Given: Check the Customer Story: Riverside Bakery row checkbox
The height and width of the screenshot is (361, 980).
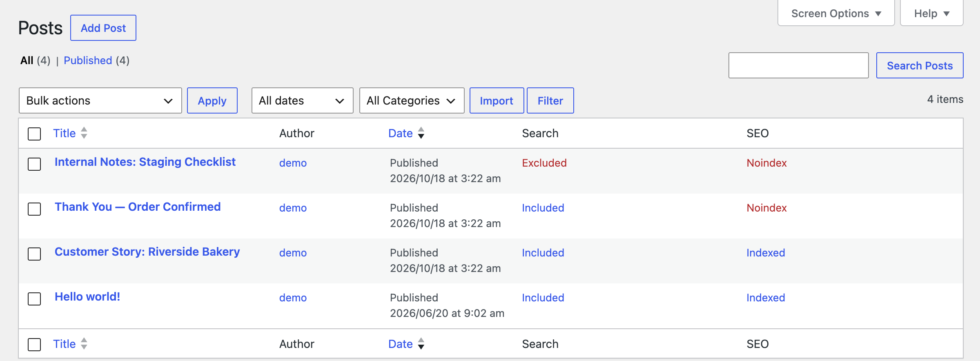Looking at the screenshot, I should pos(34,254).
